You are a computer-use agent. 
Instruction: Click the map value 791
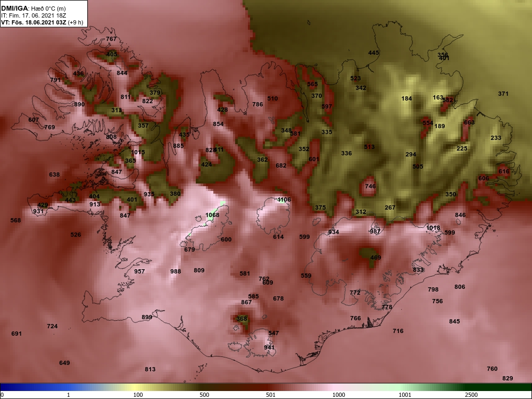pyautogui.click(x=55, y=80)
